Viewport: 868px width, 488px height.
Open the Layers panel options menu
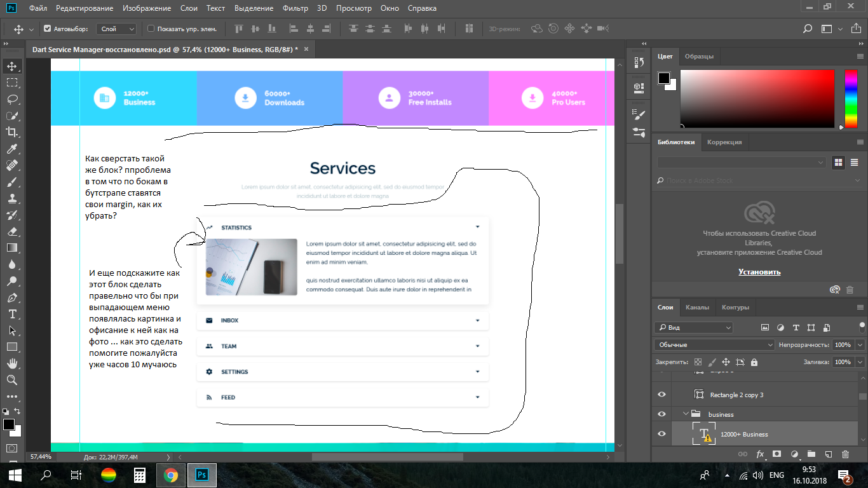860,307
